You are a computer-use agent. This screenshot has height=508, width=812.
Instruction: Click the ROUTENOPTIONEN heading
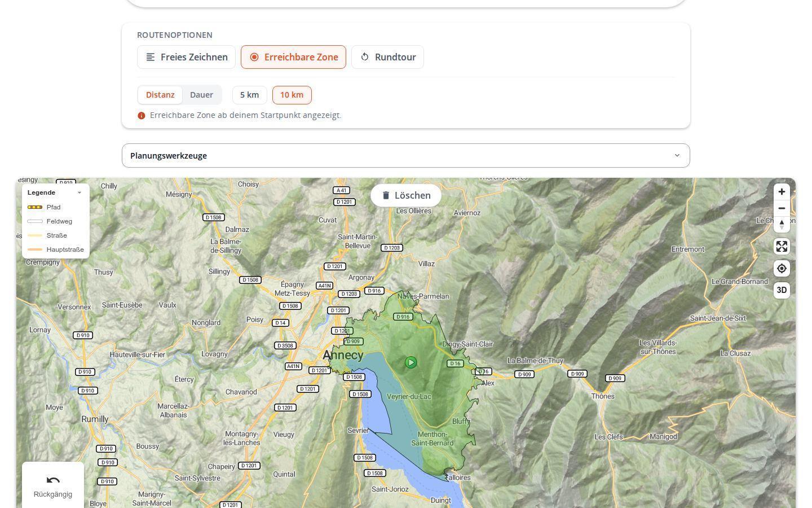[x=175, y=35]
